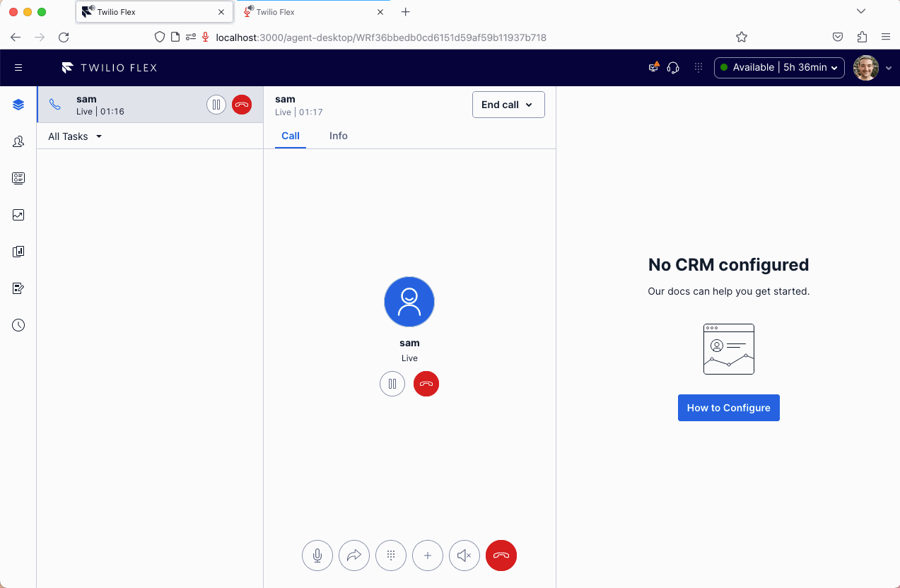Viewport: 900px width, 588px height.
Task: Click the How to Configure button
Action: point(728,408)
